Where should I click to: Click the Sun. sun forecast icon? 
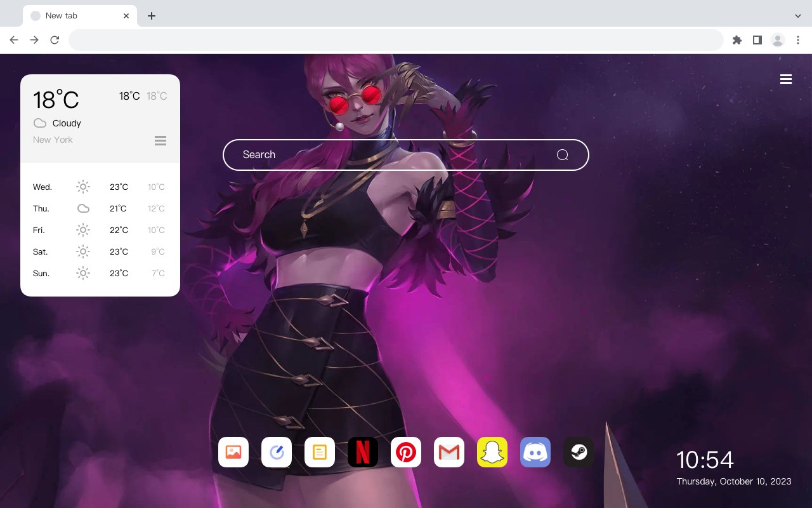83,273
